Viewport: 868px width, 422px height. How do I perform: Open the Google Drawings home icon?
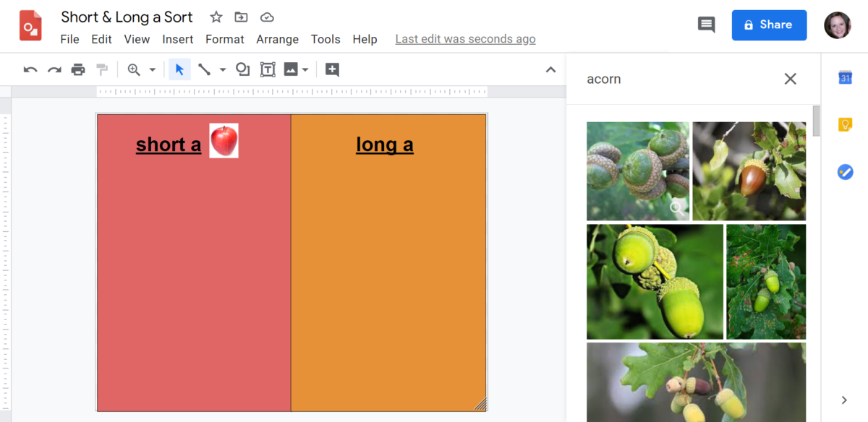coord(31,26)
